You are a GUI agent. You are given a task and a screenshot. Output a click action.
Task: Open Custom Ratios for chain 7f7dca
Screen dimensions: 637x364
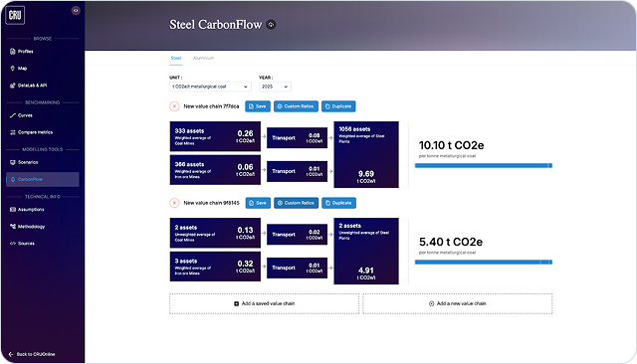click(x=296, y=106)
